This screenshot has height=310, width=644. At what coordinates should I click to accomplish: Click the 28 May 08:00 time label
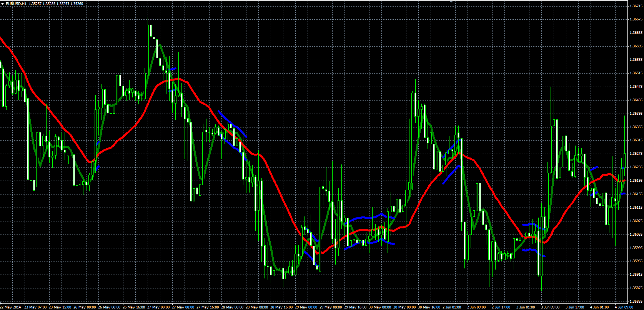point(257,307)
